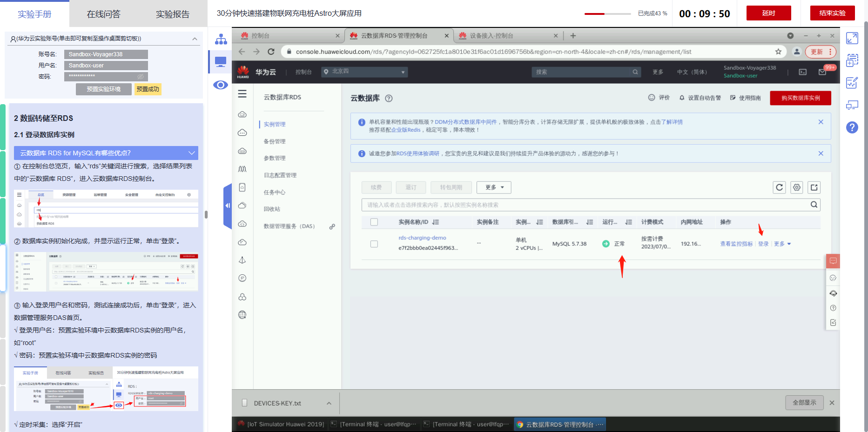Image resolution: width=868 pixels, height=432 pixels.
Task: Open 参数管理 in the RDS side menu
Action: coord(275,158)
